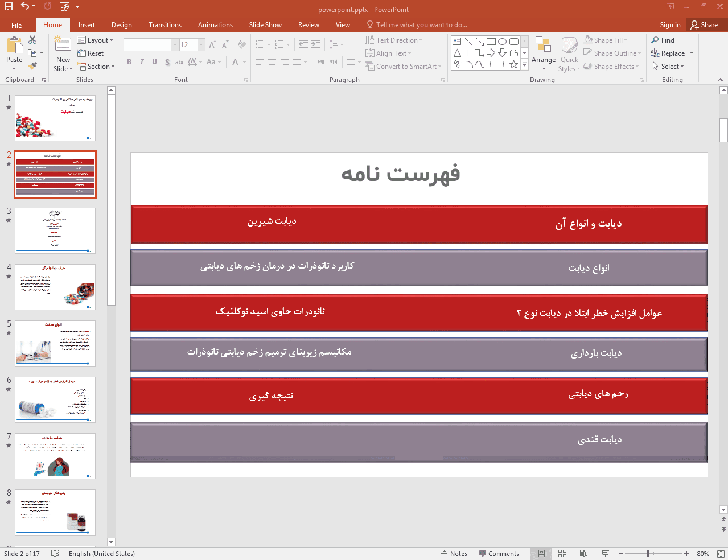
Task: Select slide 4 thumbnail
Action: coord(55,287)
